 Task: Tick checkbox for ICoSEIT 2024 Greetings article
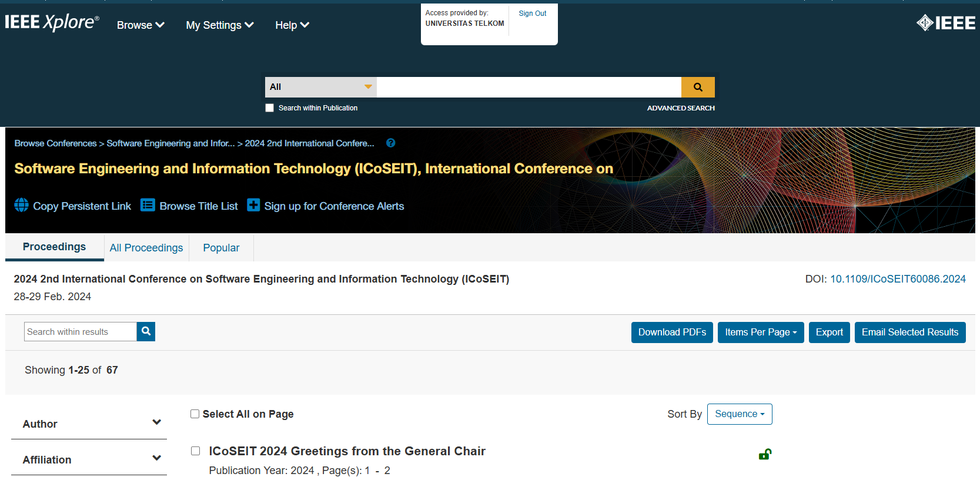195,451
